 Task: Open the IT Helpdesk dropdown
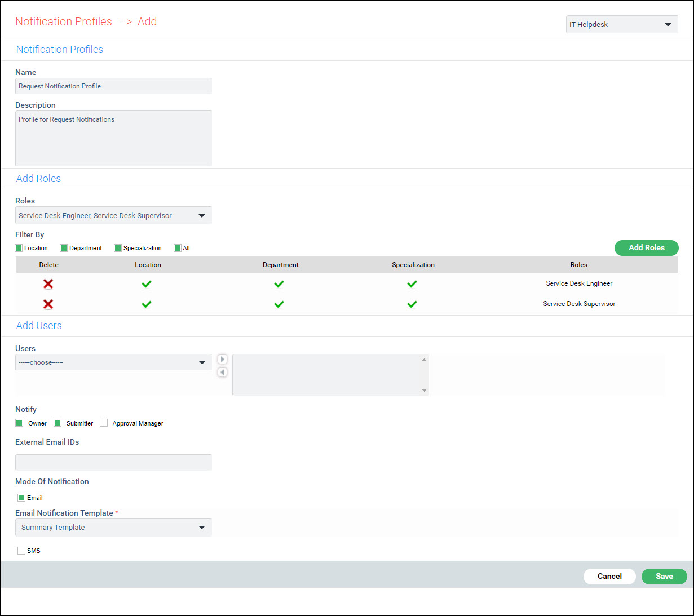click(x=621, y=25)
